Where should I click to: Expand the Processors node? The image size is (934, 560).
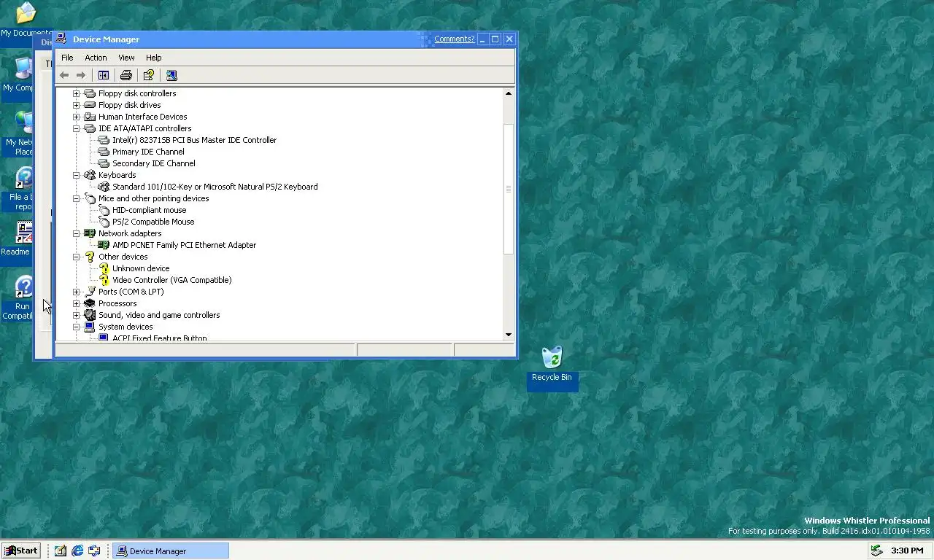(76, 303)
